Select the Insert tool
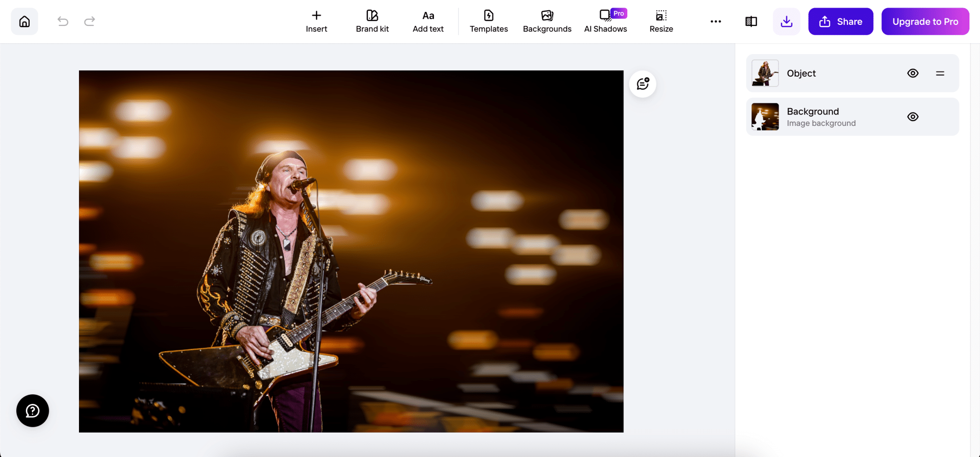The image size is (980, 457). [x=316, y=21]
